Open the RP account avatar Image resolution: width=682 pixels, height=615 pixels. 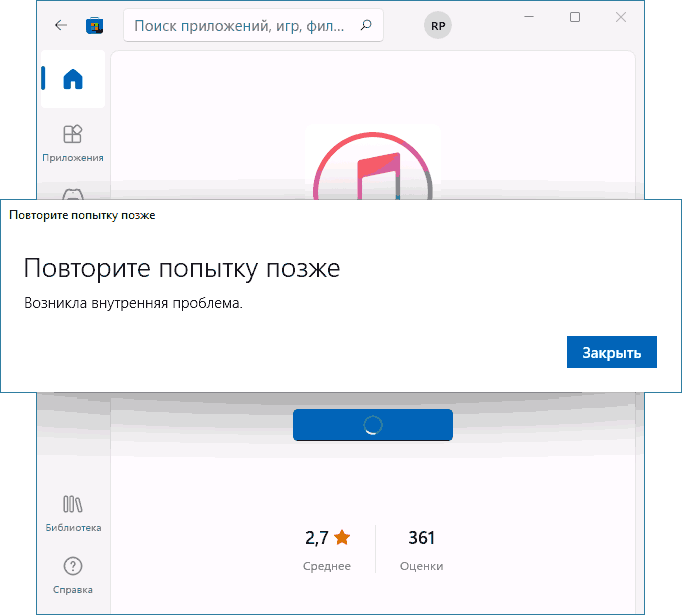[x=438, y=26]
